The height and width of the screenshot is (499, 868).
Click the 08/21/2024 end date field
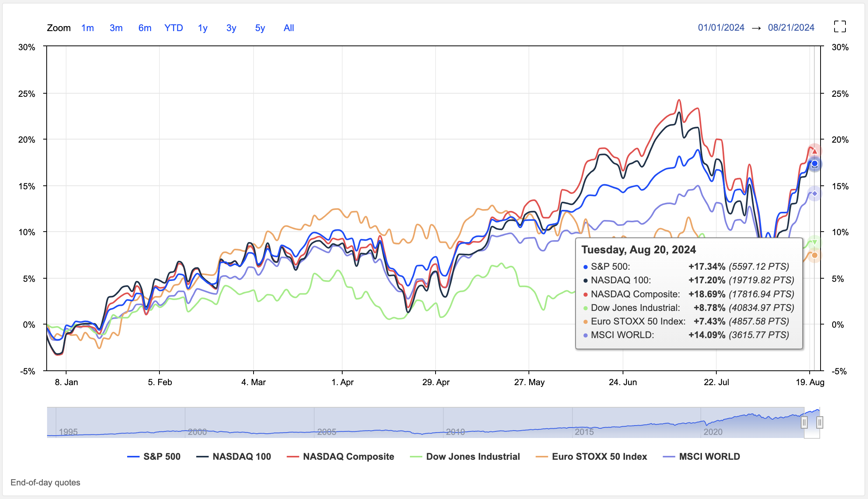[x=791, y=28]
